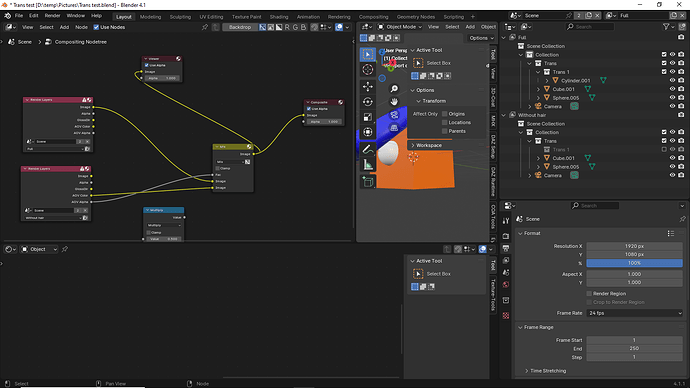Open the Render menu

(52, 16)
